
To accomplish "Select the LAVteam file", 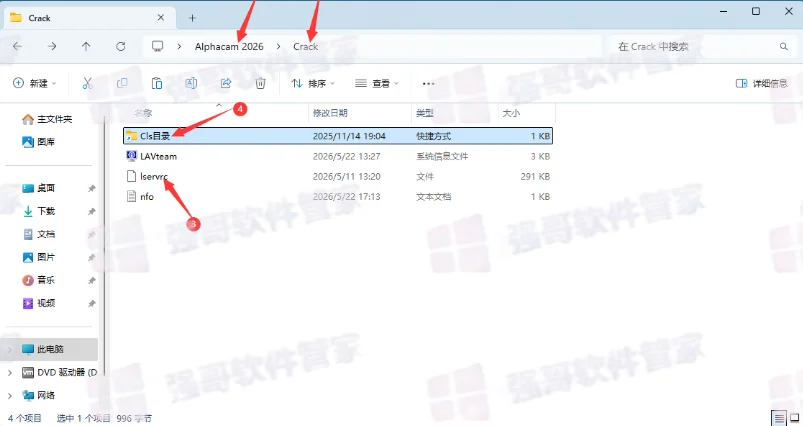I will click(x=338, y=156).
